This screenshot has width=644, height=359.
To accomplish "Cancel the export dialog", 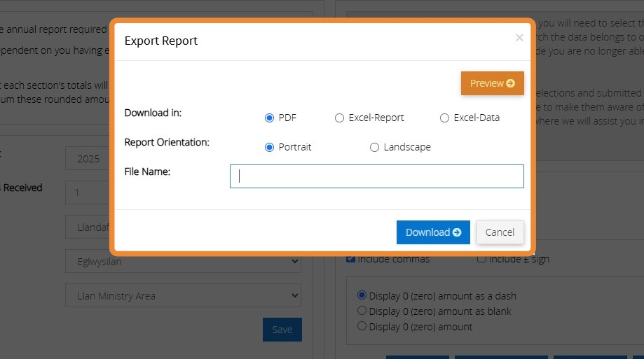I will 500,232.
